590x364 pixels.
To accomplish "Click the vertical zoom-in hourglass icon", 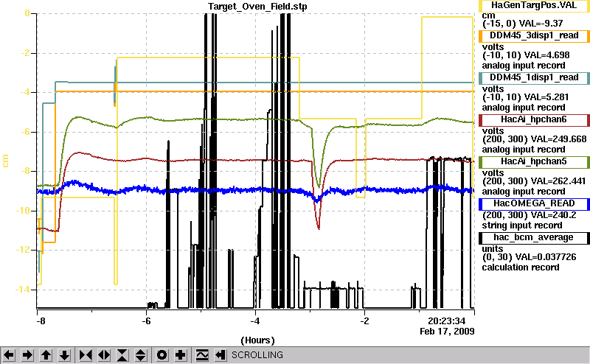I will (x=122, y=355).
